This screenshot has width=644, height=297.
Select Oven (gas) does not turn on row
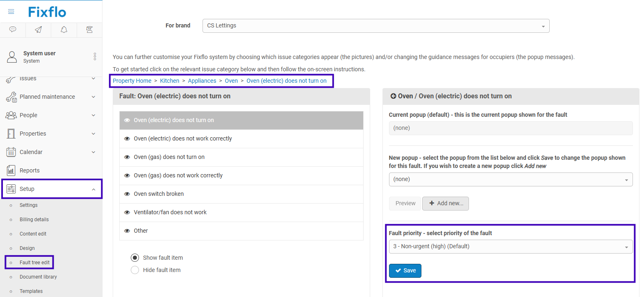tap(241, 157)
